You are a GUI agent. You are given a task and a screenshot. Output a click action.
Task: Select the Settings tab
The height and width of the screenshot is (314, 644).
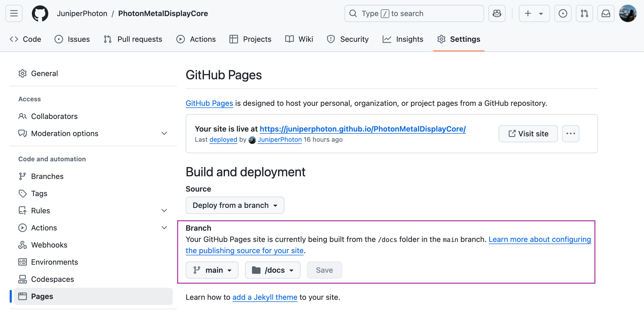459,39
